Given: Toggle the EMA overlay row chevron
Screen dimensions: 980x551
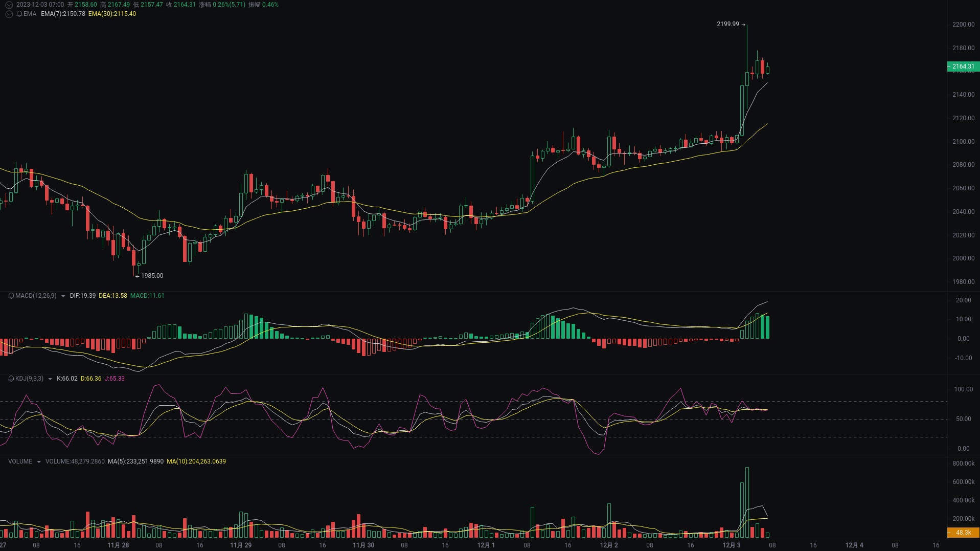Looking at the screenshot, I should (x=9, y=14).
